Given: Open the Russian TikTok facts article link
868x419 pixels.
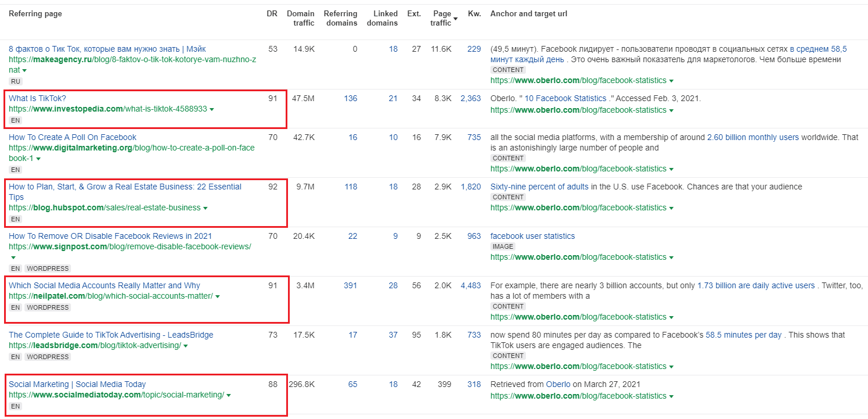Looking at the screenshot, I should pos(107,49).
